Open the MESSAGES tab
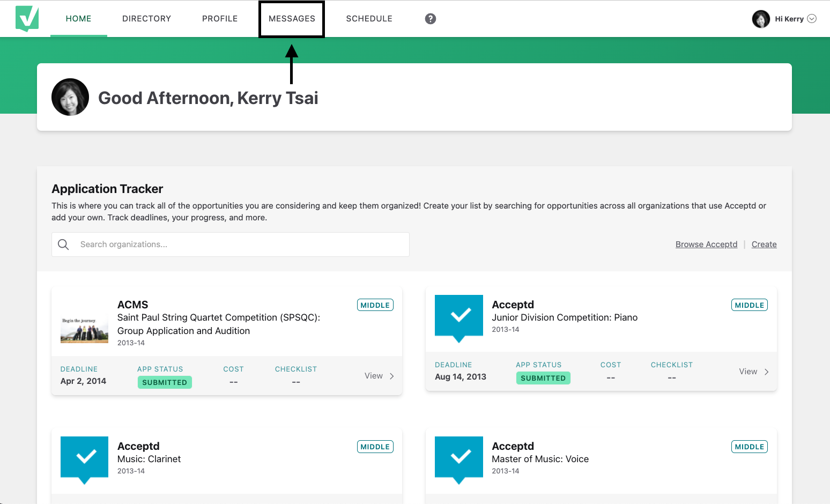 [x=292, y=19]
